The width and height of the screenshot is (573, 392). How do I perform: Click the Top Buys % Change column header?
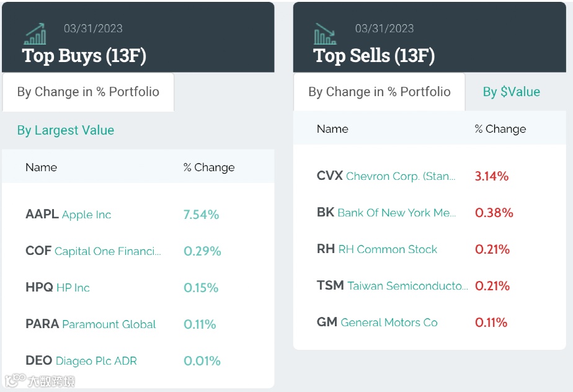209,167
